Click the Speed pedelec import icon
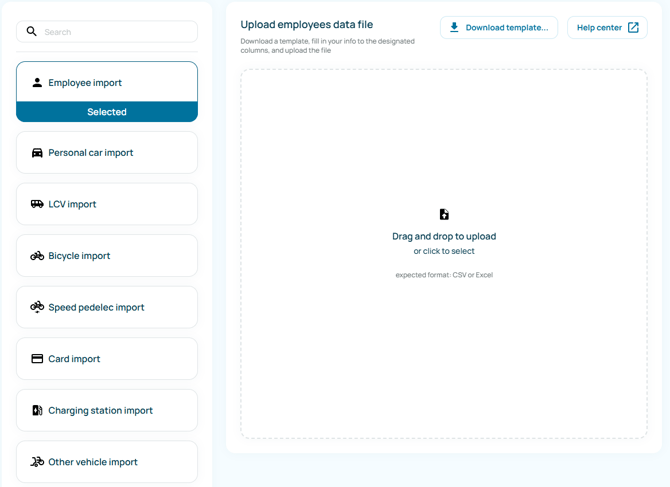 coord(37,307)
